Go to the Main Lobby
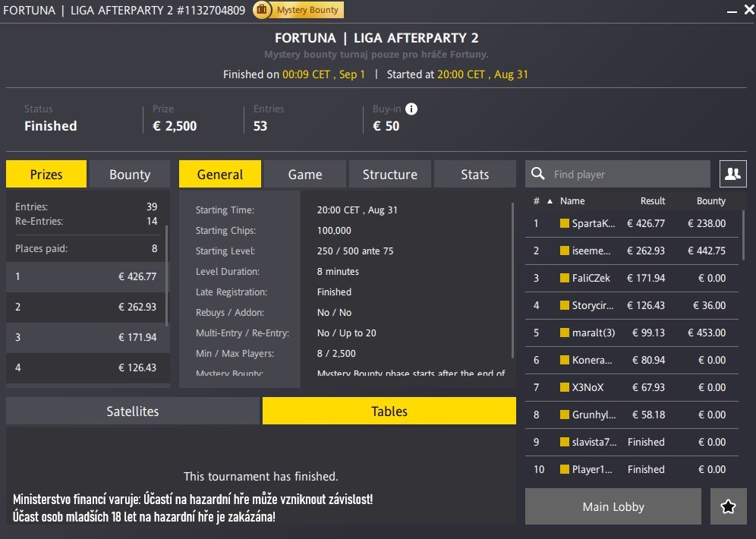 coord(613,506)
